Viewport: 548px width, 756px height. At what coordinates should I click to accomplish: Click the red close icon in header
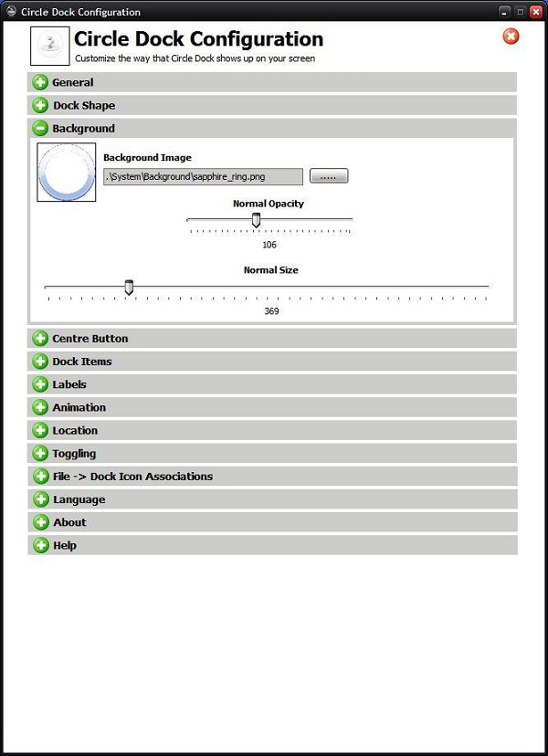pos(511,37)
